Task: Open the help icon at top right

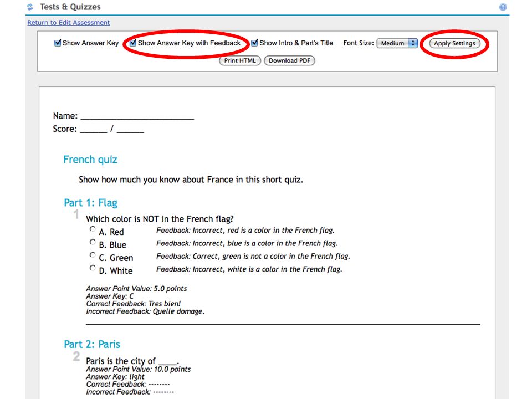Action: tap(503, 7)
